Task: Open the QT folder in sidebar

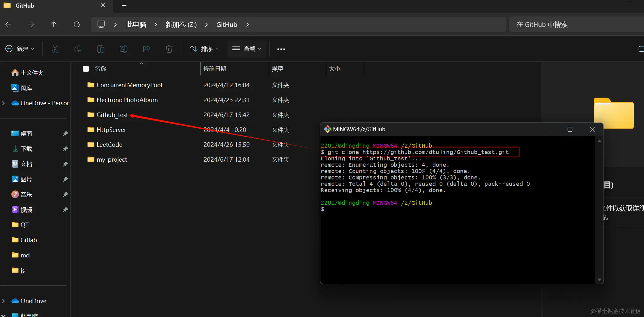Action: pyautogui.click(x=20, y=225)
